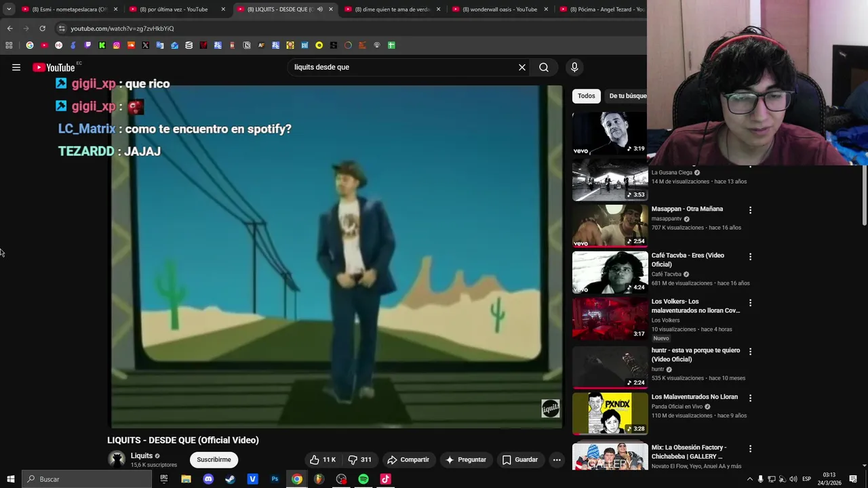Viewport: 868px width, 488px height.
Task: Open more actions ellipsis below video
Action: (557, 460)
